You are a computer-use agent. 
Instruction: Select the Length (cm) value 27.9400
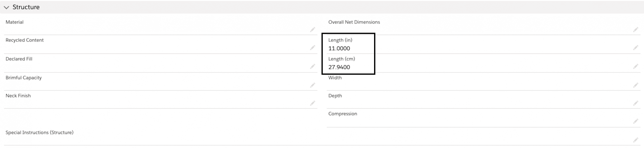pyautogui.click(x=339, y=67)
